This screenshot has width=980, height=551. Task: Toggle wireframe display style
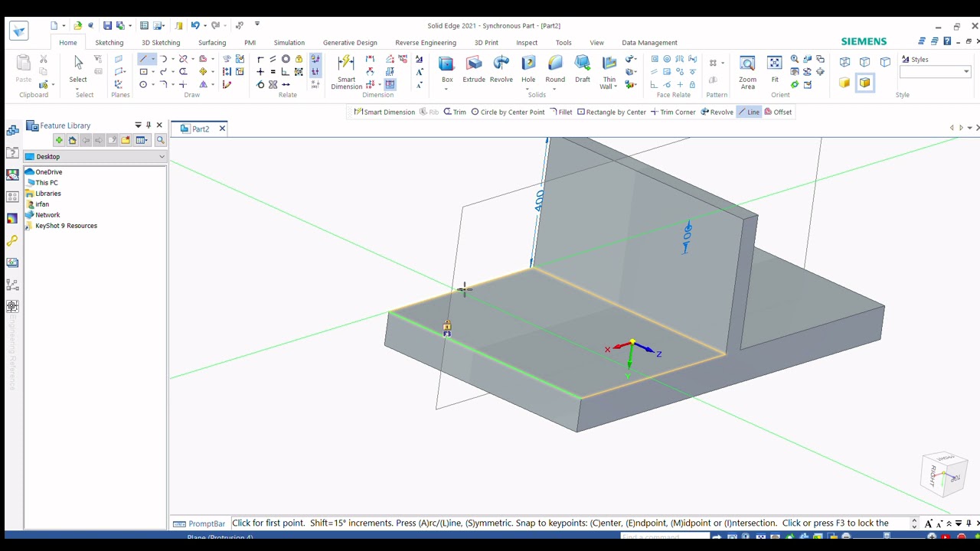click(844, 61)
